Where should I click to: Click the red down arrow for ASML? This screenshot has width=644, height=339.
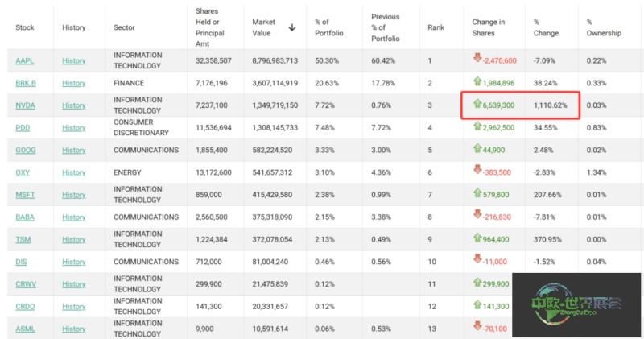pos(477,326)
